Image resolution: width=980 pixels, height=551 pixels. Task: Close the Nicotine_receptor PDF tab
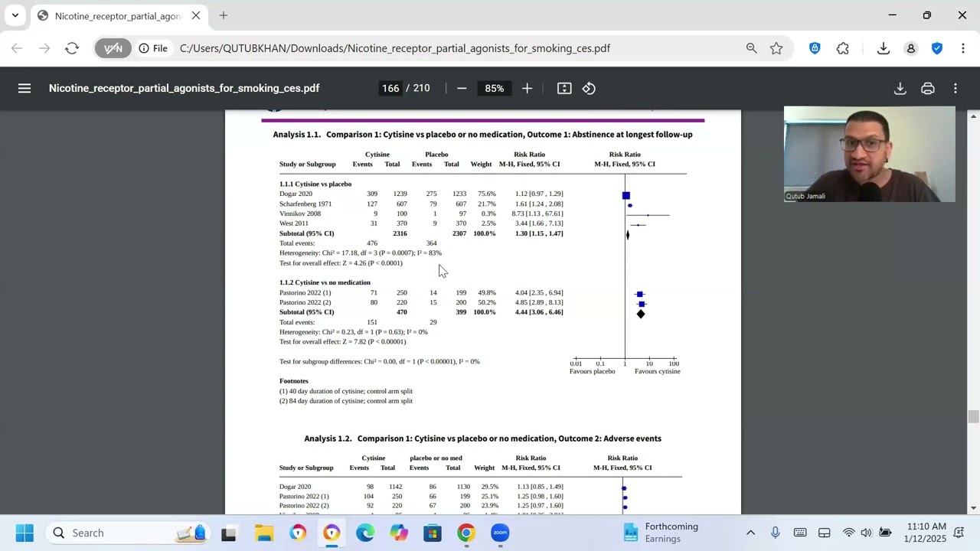(196, 15)
